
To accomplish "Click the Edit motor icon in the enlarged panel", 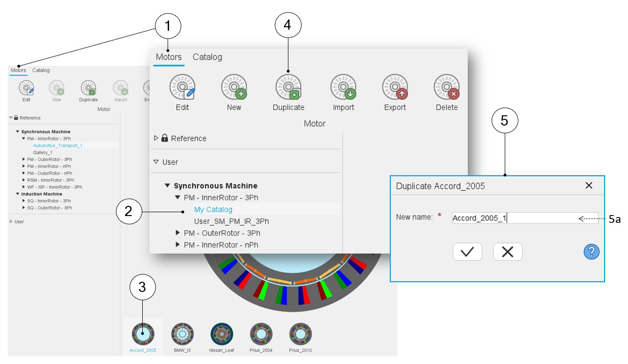I will tap(182, 87).
